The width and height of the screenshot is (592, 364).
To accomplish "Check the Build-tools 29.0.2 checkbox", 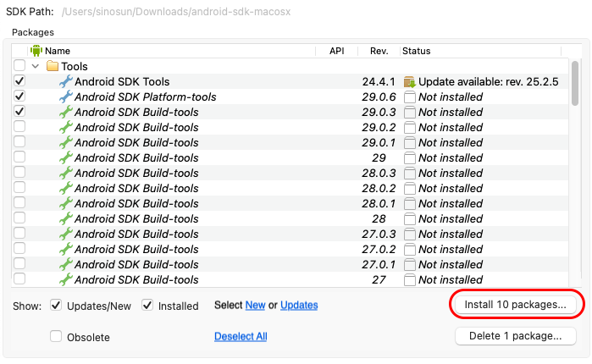I will [19, 127].
